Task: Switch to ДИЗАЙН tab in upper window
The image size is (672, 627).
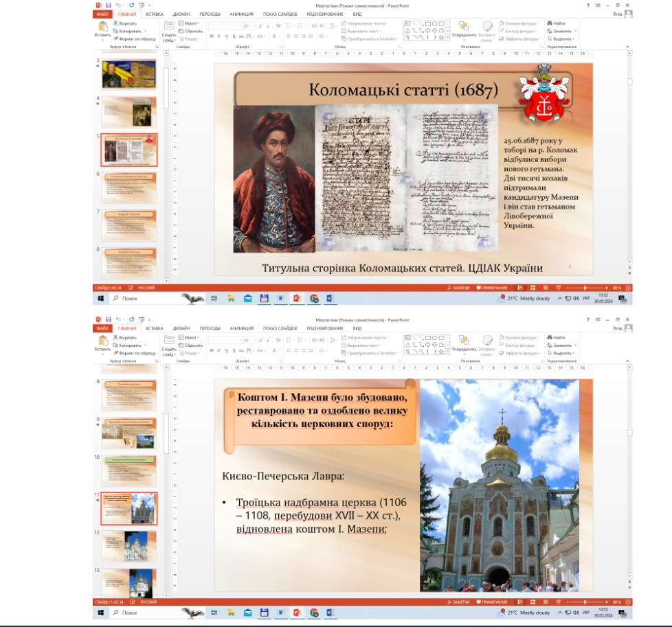Action: pos(181,13)
